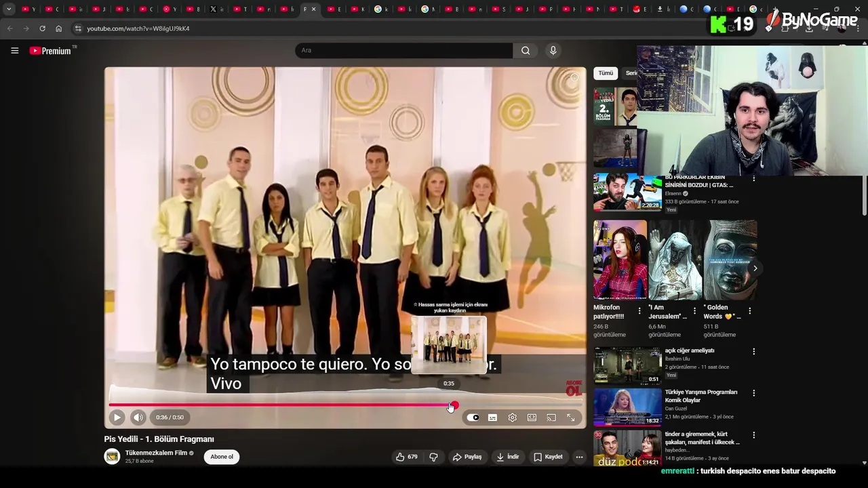Open options for the GTA5 parkur video
This screenshot has width=868, height=488.
(753, 178)
